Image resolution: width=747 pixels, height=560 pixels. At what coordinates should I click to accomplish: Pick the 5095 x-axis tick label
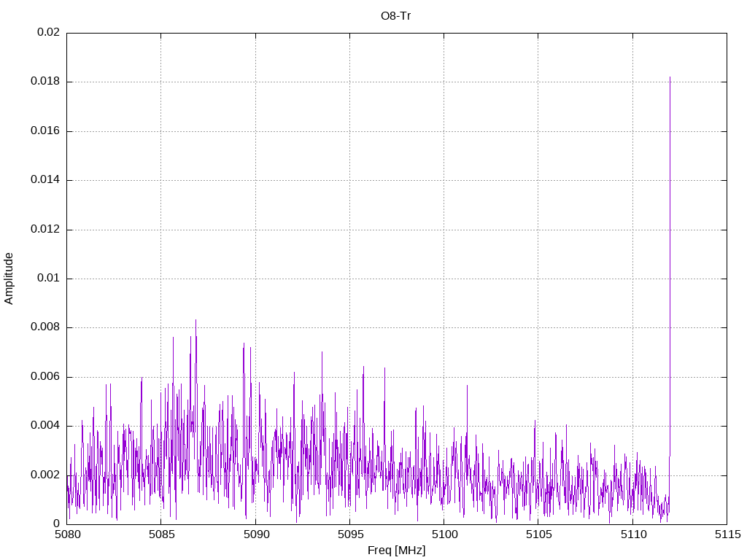(349, 535)
